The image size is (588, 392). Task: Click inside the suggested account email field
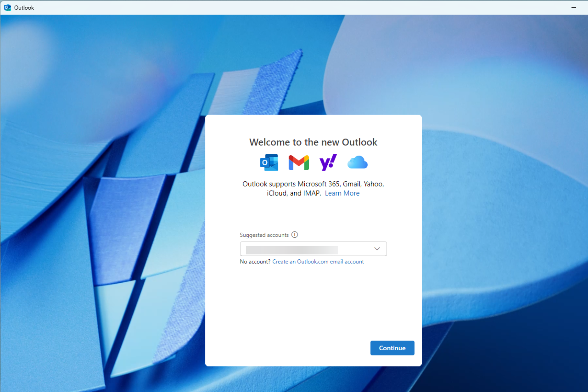point(313,249)
